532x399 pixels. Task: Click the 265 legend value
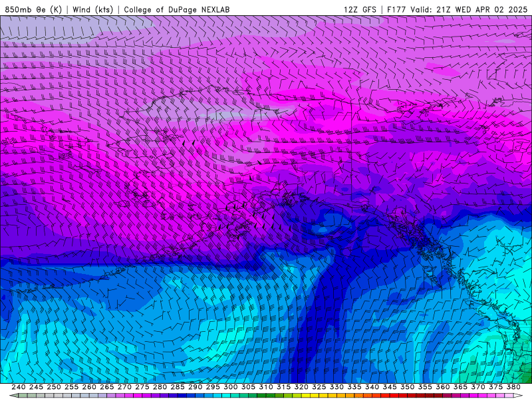pyautogui.click(x=106, y=387)
